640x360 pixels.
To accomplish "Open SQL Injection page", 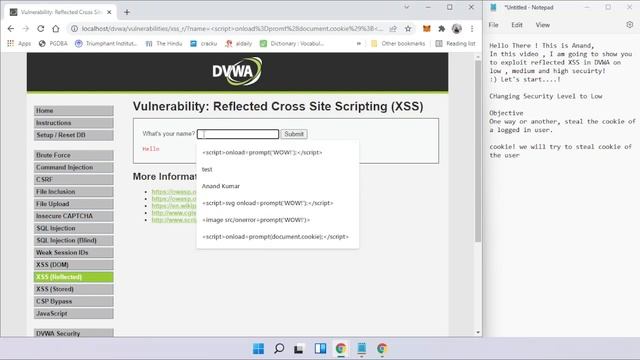I will tap(73, 228).
